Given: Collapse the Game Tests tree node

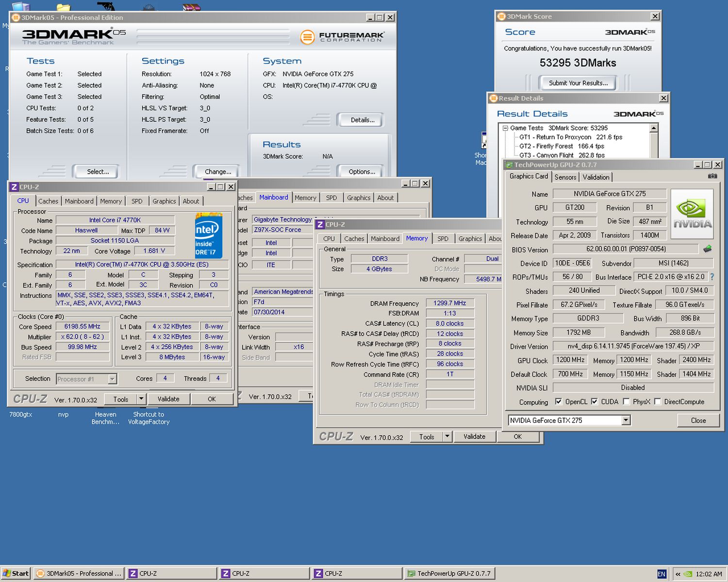Looking at the screenshot, I should 505,128.
